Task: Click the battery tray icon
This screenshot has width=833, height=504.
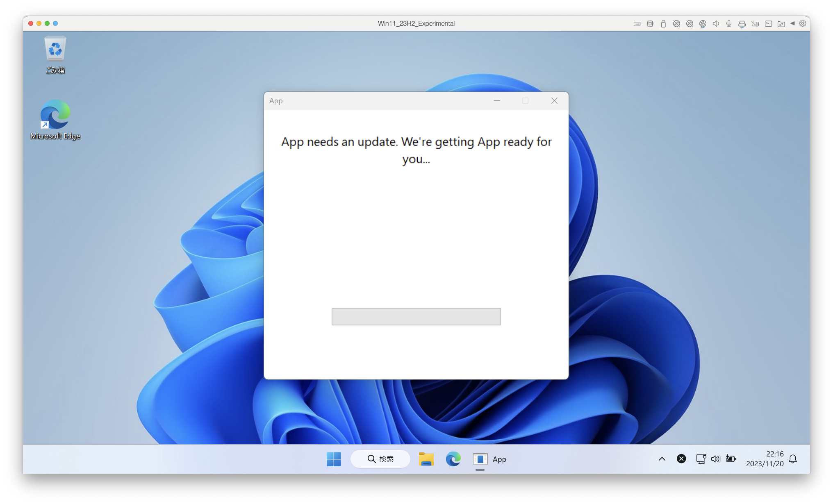Action: tap(731, 459)
